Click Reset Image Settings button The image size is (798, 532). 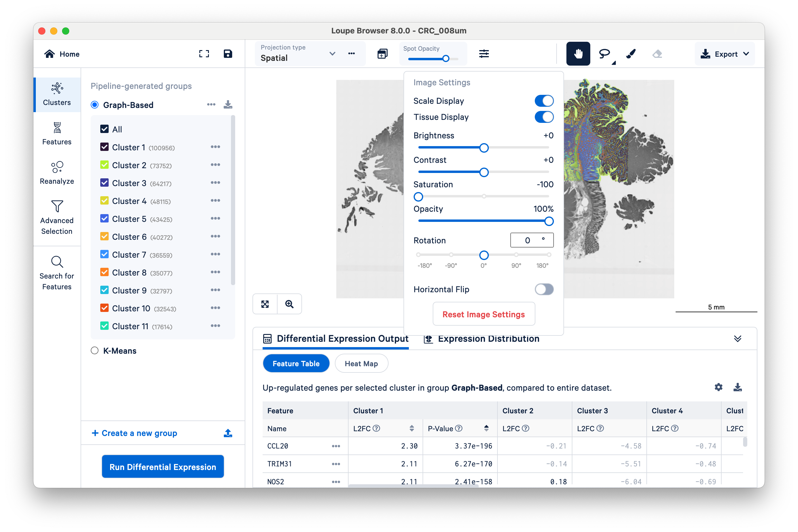[483, 314]
